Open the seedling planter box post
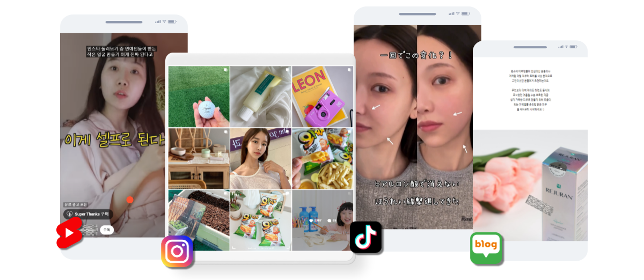Image resolution: width=644 pixels, height=280 pixels. coord(199,220)
